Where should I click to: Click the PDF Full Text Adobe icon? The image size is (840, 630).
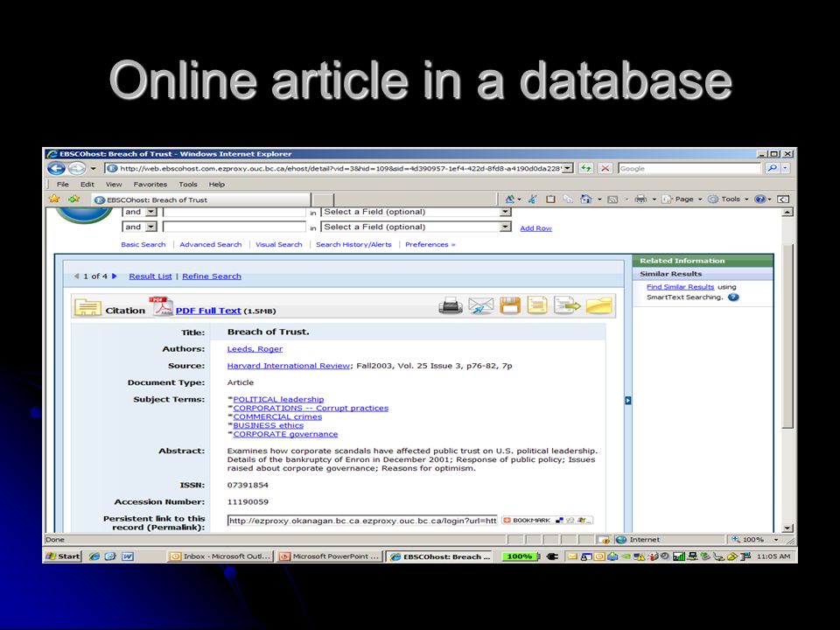tap(161, 306)
